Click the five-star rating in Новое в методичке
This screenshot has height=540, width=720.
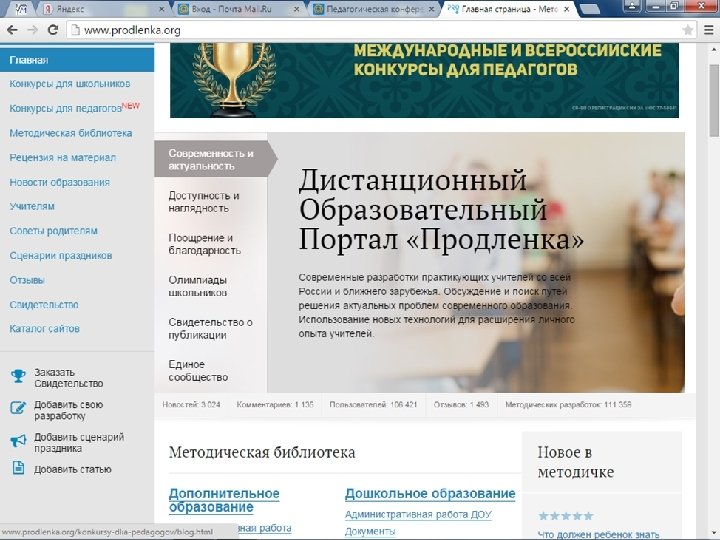(566, 516)
